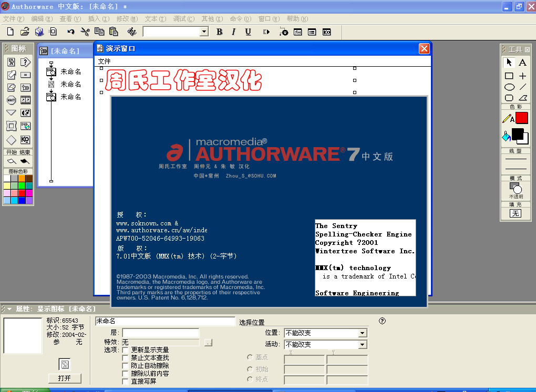Check the 更新显示变量 checkbox

126,349
